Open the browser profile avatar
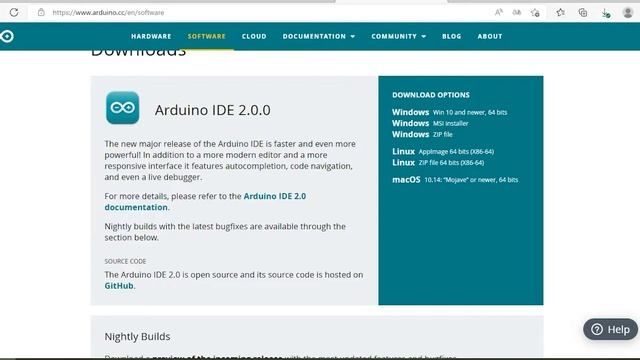640x360 pixels. tap(628, 13)
